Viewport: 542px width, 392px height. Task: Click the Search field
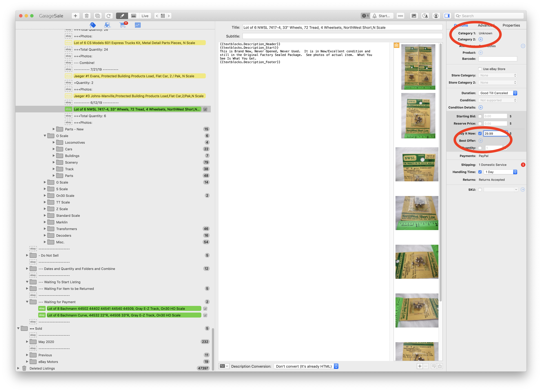(489, 16)
